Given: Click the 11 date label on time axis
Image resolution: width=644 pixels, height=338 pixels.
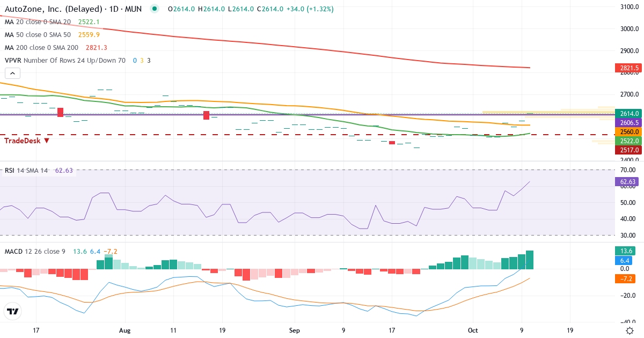Looking at the screenshot, I should tap(173, 330).
